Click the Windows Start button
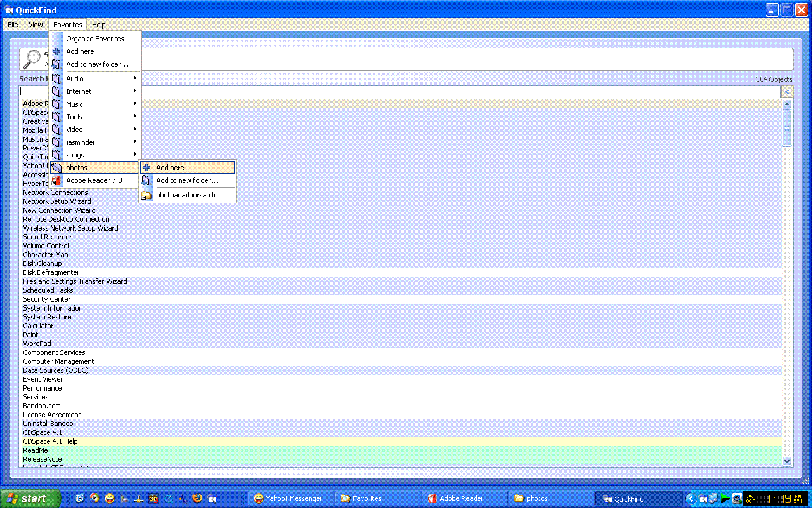Image resolution: width=812 pixels, height=508 pixels. tap(30, 498)
